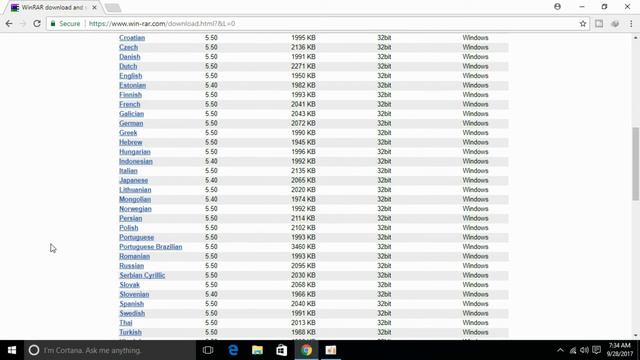The height and width of the screenshot is (360, 640).
Task: Launch Microsoft Edge from taskbar
Action: pyautogui.click(x=233, y=350)
